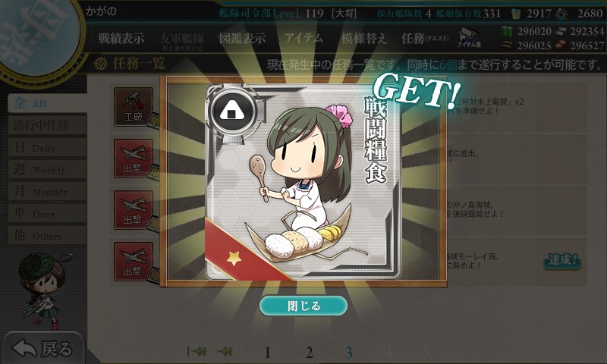Click the 戦闘糧食 reward card image
Viewport: 607px width, 364px height.
tap(303, 181)
